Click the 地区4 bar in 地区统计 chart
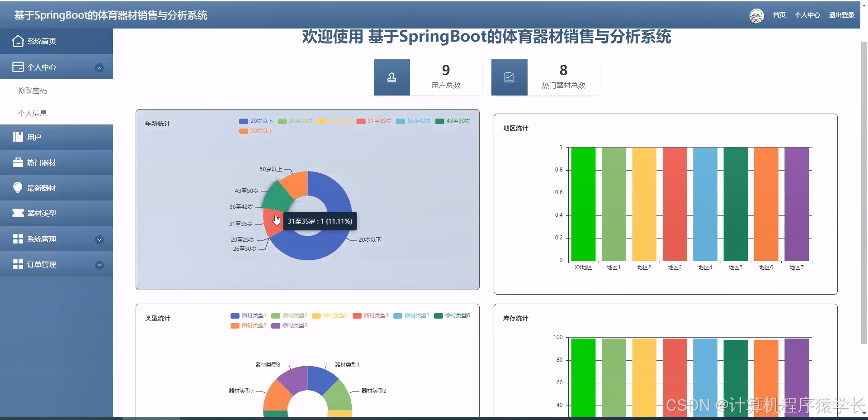 [705, 204]
